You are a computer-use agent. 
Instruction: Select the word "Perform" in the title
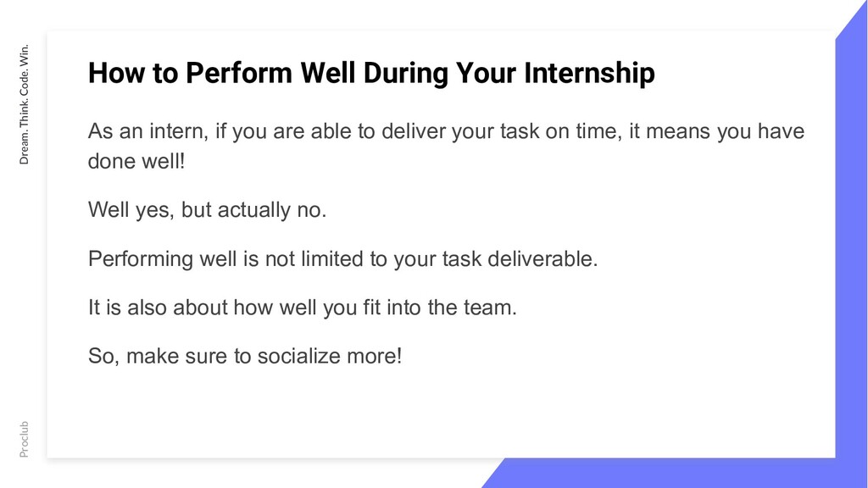pos(238,73)
